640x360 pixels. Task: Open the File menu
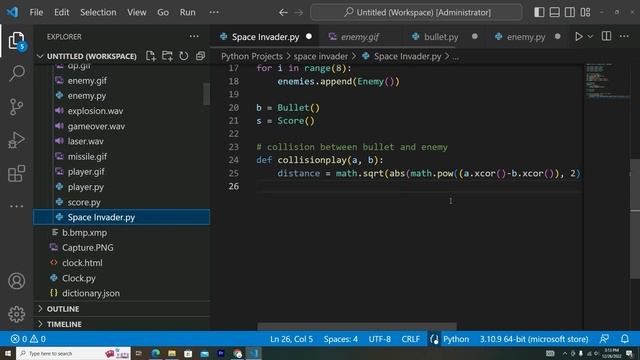pos(36,12)
